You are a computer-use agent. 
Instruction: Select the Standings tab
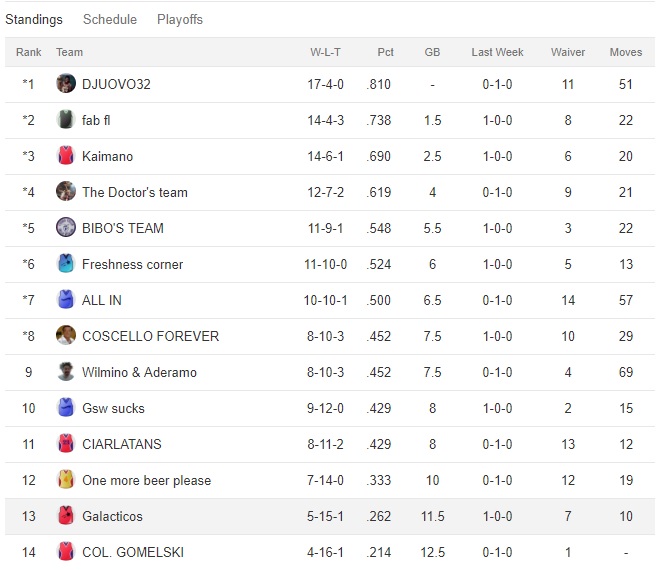[34, 20]
